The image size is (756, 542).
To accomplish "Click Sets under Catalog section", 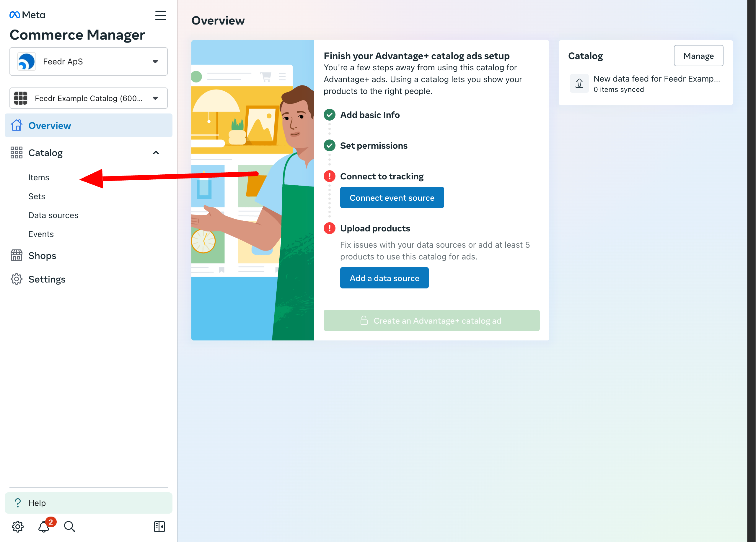I will 37,196.
